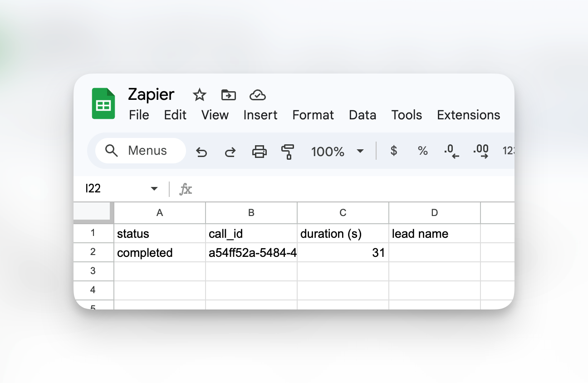The image size is (588, 383).
Task: Format as currency with the dollar icon
Action: point(394,151)
